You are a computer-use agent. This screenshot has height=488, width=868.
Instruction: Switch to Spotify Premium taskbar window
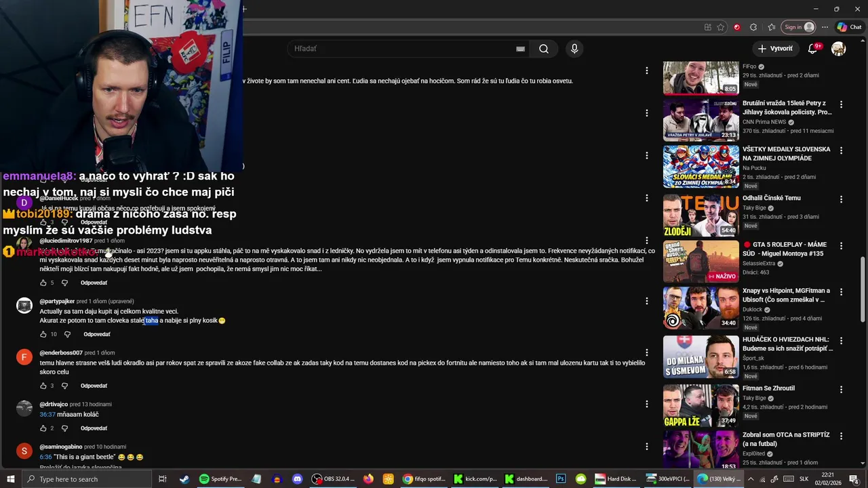[220, 479]
